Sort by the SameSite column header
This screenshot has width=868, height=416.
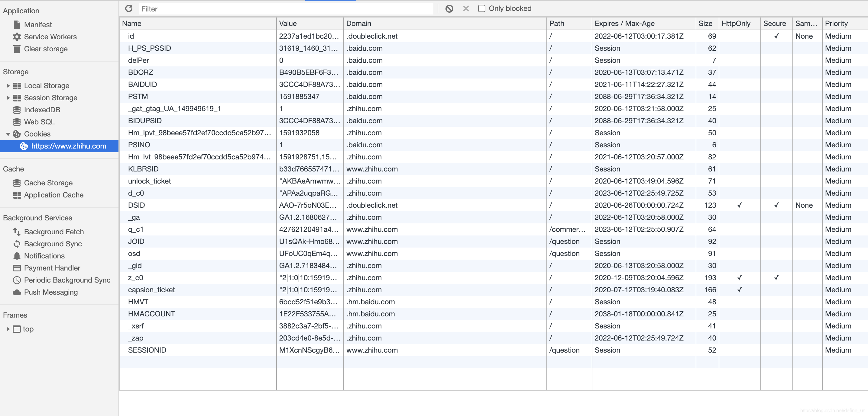[808, 24]
